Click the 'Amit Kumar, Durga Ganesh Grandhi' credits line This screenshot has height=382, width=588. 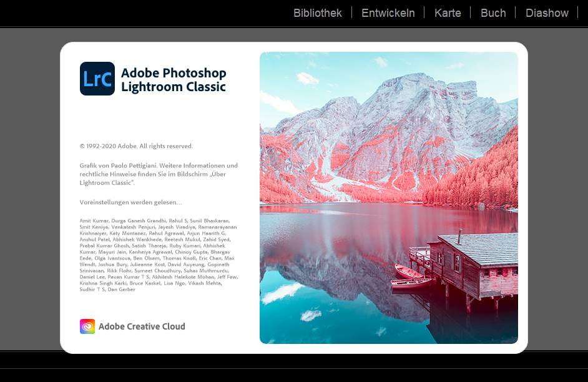tap(155, 221)
